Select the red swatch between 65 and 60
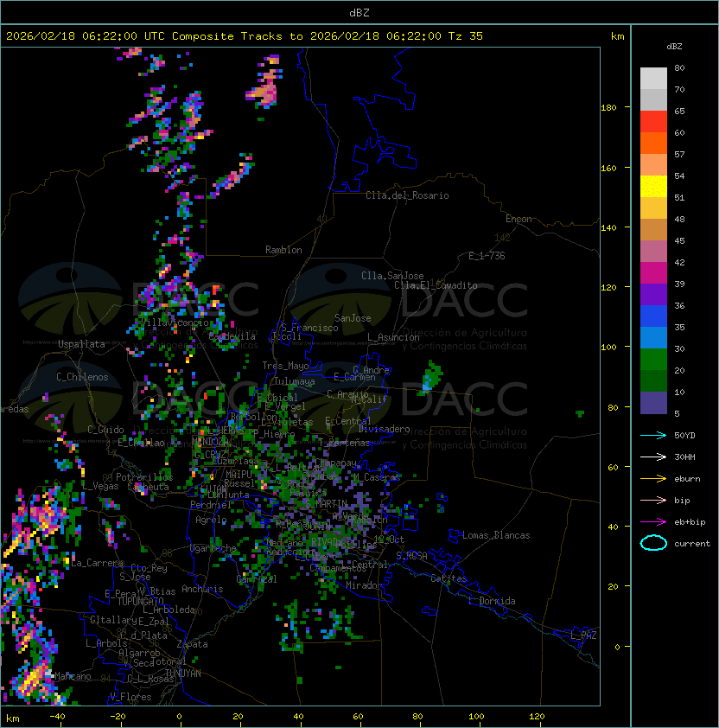719x728 pixels. [653, 122]
